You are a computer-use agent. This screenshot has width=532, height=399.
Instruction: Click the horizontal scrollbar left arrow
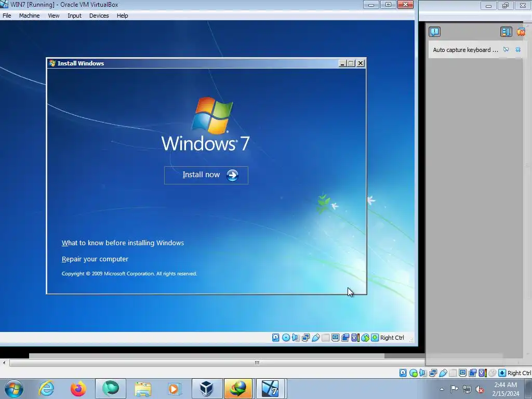4,363
